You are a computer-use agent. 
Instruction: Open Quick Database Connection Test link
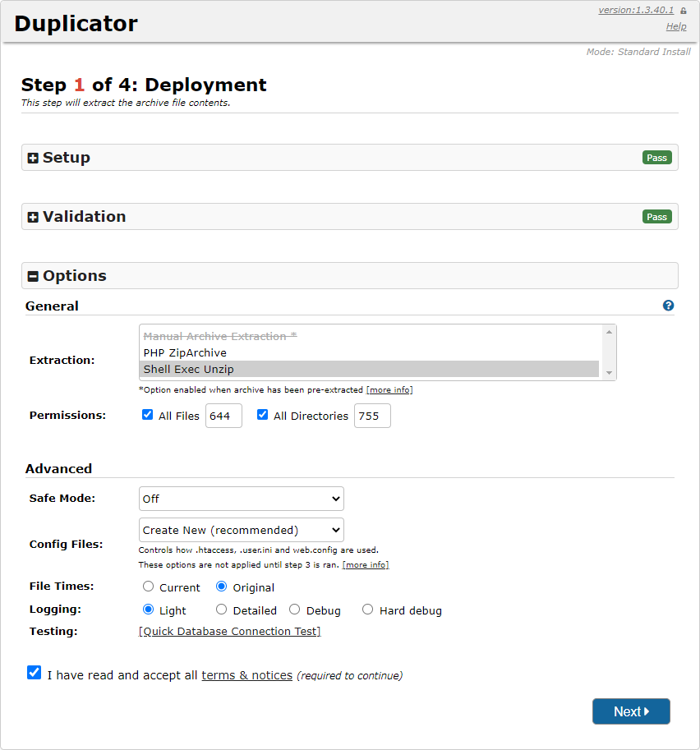click(x=229, y=631)
